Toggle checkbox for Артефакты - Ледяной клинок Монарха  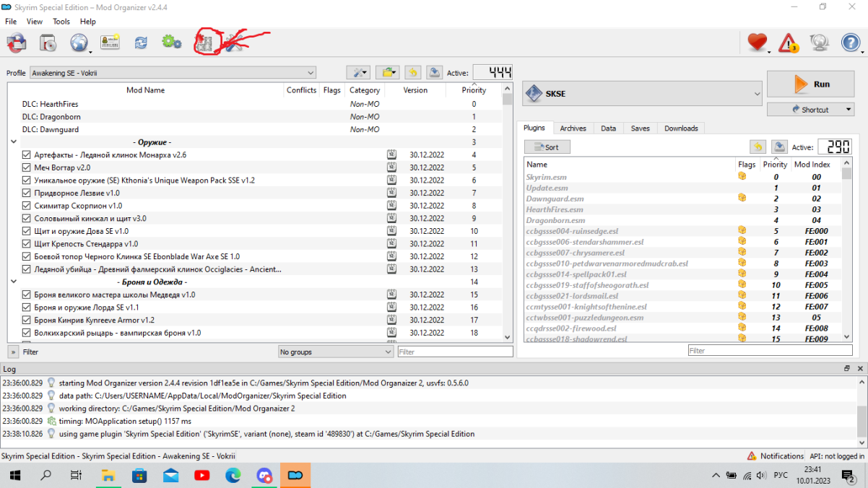tap(27, 154)
